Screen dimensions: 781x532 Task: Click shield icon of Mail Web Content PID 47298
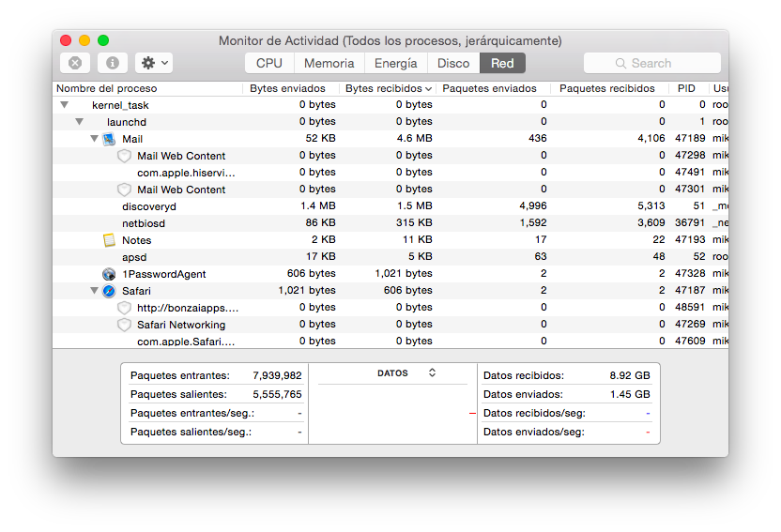[124, 156]
